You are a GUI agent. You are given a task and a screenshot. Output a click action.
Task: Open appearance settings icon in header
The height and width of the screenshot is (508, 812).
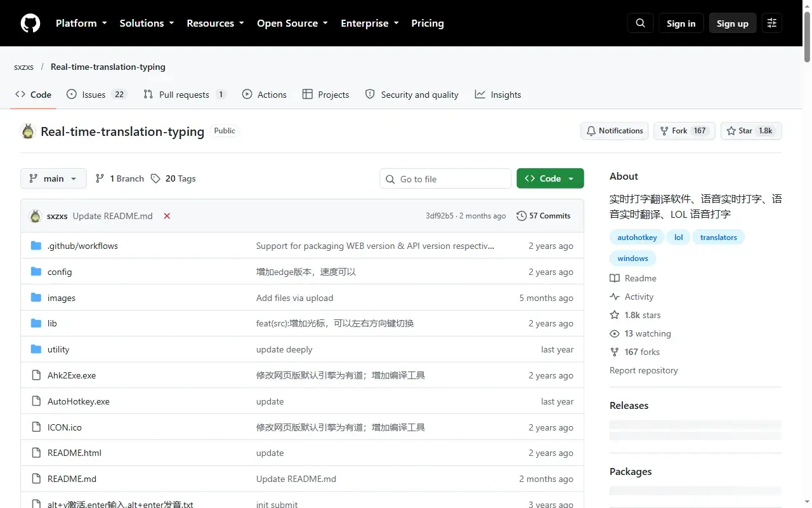point(771,23)
